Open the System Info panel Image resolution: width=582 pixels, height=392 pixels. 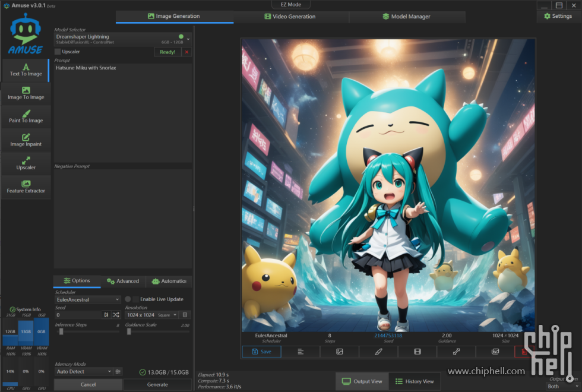pyautogui.click(x=25, y=309)
